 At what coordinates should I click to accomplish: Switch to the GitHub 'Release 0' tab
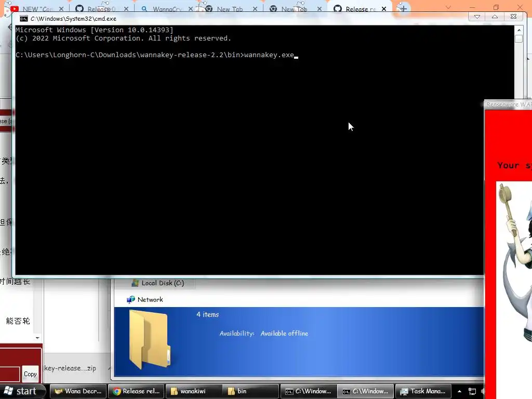coord(101,9)
